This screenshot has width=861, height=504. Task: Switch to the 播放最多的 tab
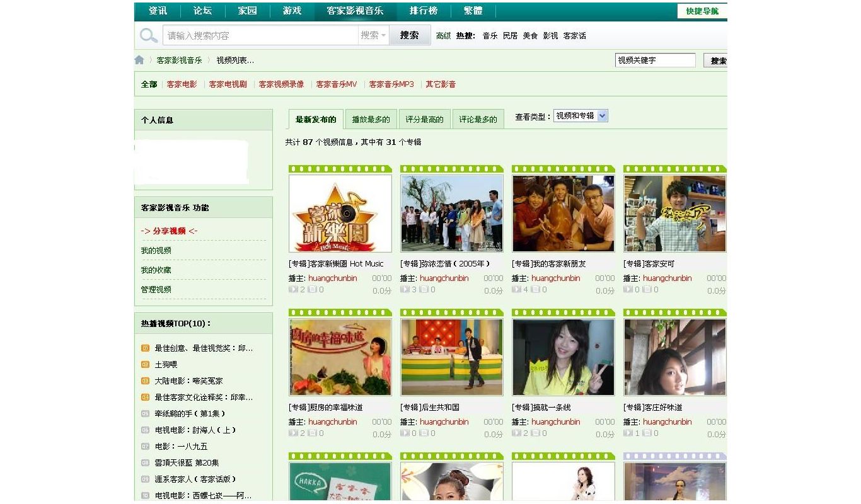(371, 119)
